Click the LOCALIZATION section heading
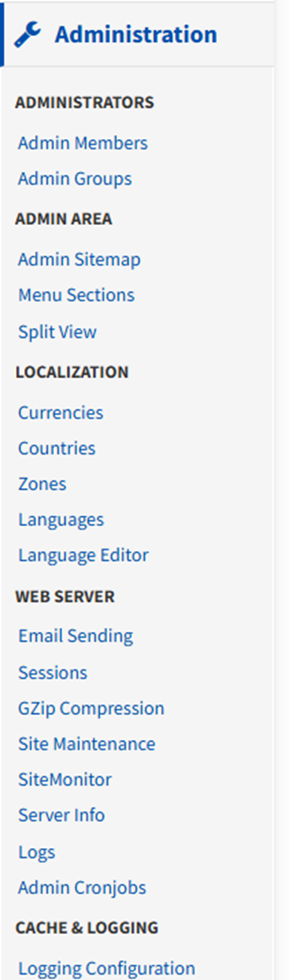Screen dimensions: 289x980 click(72, 372)
